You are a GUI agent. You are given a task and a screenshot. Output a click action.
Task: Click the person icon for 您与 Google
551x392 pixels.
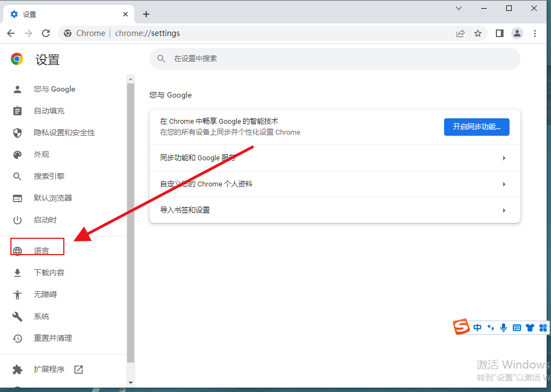(17, 89)
